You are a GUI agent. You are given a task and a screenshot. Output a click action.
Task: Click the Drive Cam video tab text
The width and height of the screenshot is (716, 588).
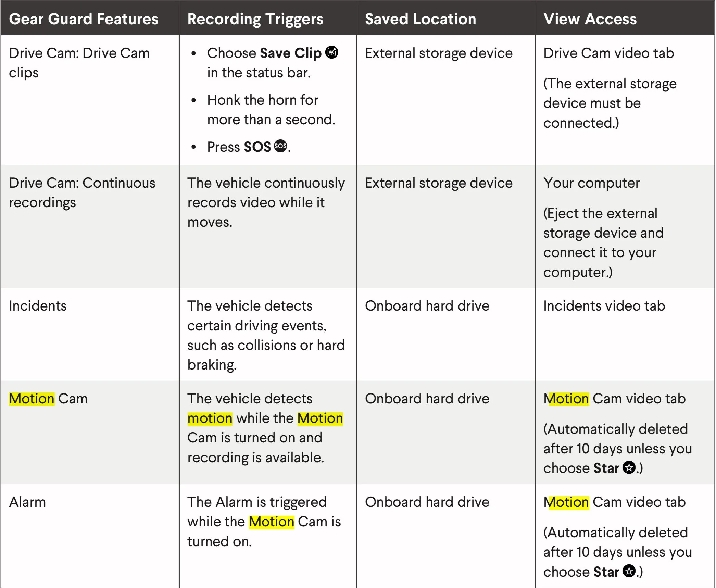click(608, 53)
